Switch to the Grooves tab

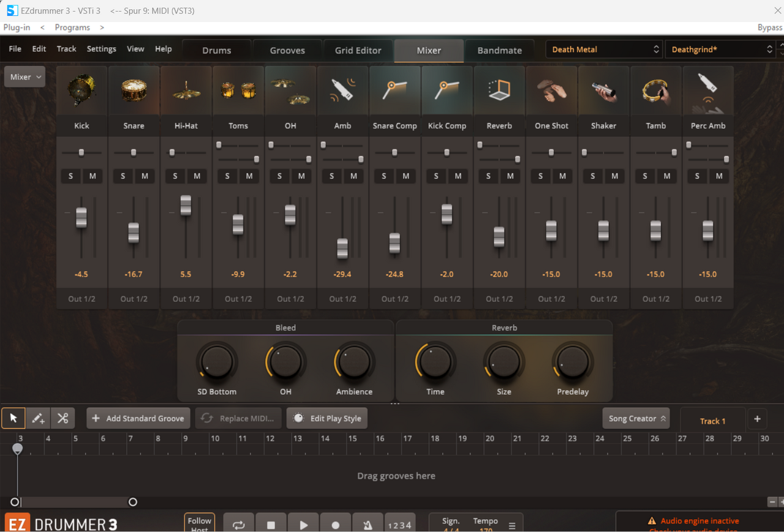click(x=287, y=50)
